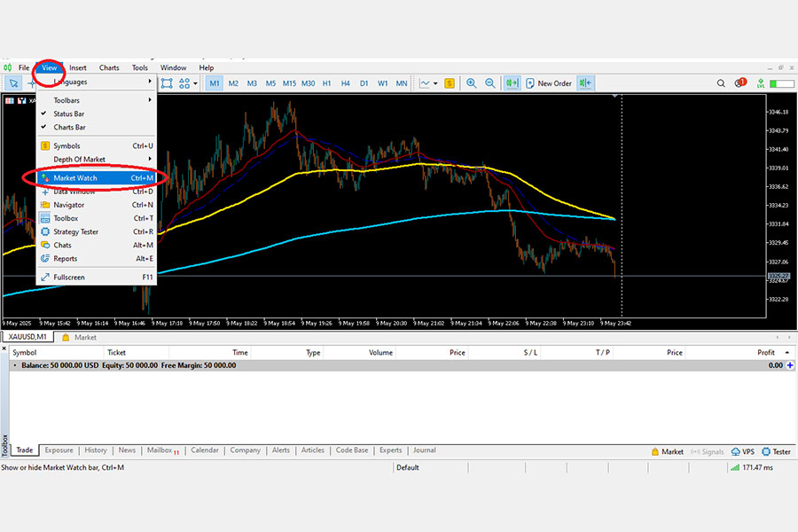This screenshot has height=532, width=798.
Task: Click the small red grid icon on the chart
Action: coord(9,101)
